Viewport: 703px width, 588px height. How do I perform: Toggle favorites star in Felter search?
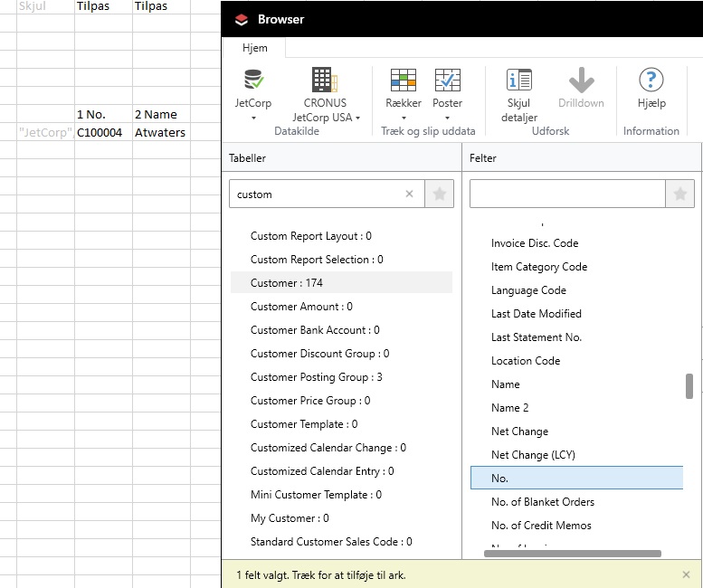click(x=679, y=194)
